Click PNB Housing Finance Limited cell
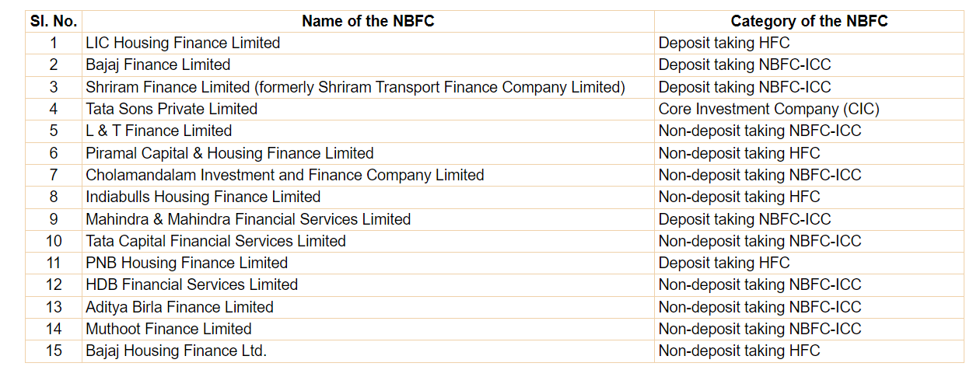The width and height of the screenshot is (980, 370). 187,263
